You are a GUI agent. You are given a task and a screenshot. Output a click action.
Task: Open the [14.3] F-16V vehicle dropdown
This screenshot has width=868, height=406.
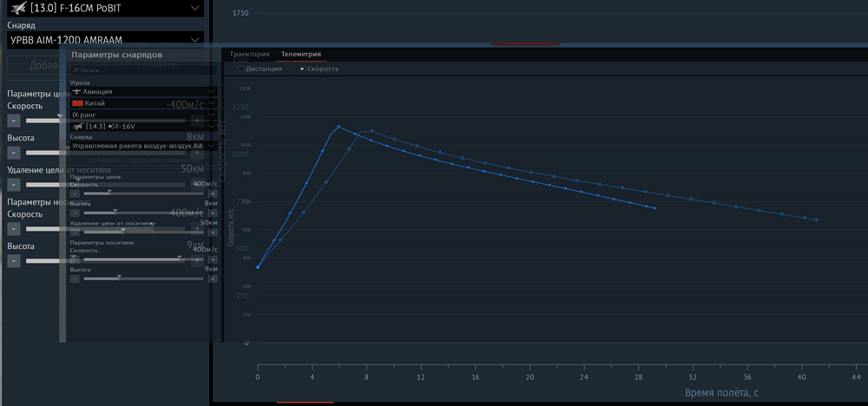pos(143,127)
